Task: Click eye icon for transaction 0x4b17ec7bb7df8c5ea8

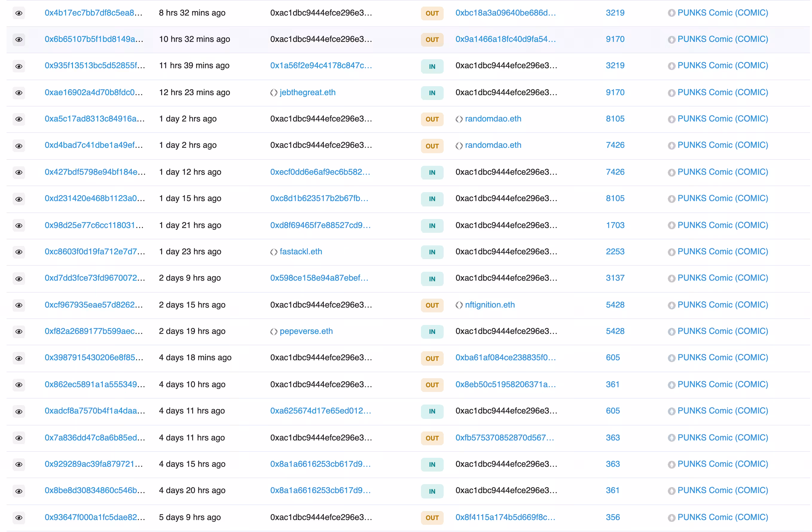Action: [19, 13]
